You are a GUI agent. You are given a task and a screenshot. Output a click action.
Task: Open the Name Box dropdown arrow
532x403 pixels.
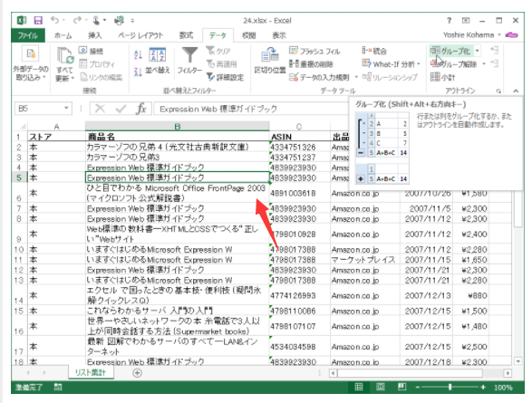click(x=66, y=109)
